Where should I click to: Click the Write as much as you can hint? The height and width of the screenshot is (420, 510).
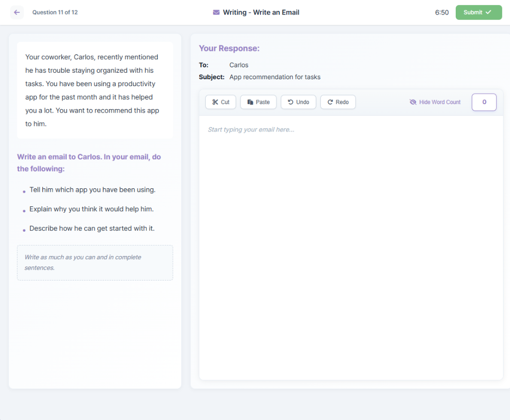point(95,263)
